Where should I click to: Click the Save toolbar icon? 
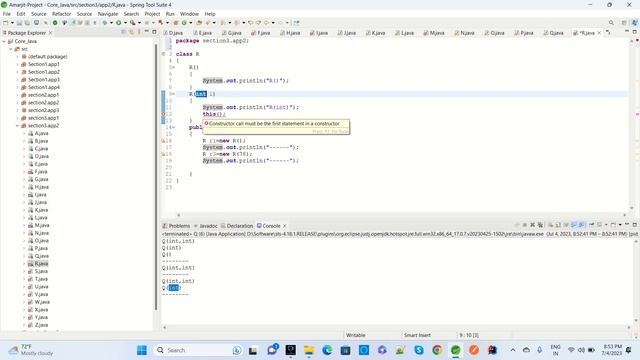[19, 23]
